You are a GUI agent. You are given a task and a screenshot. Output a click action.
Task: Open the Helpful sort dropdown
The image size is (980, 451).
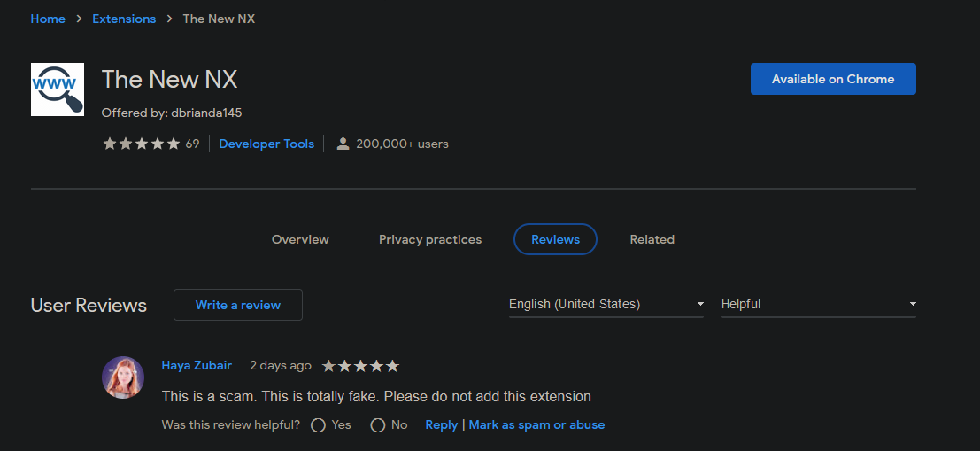pyautogui.click(x=818, y=305)
